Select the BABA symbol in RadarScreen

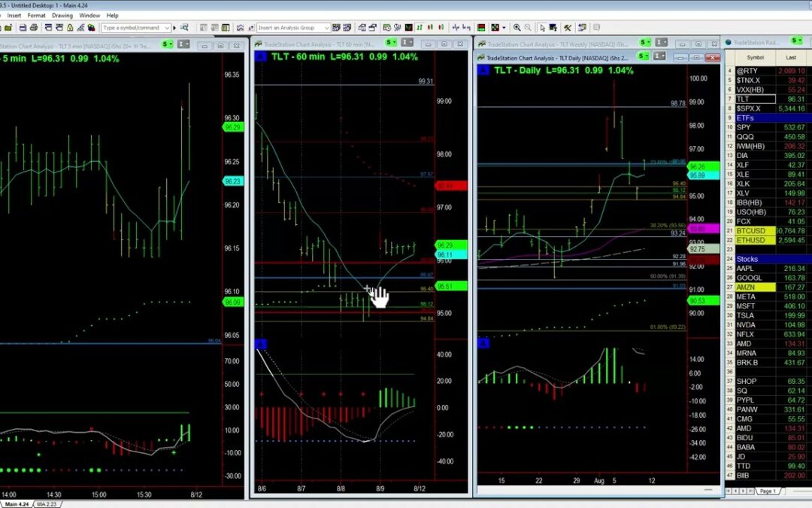746,447
